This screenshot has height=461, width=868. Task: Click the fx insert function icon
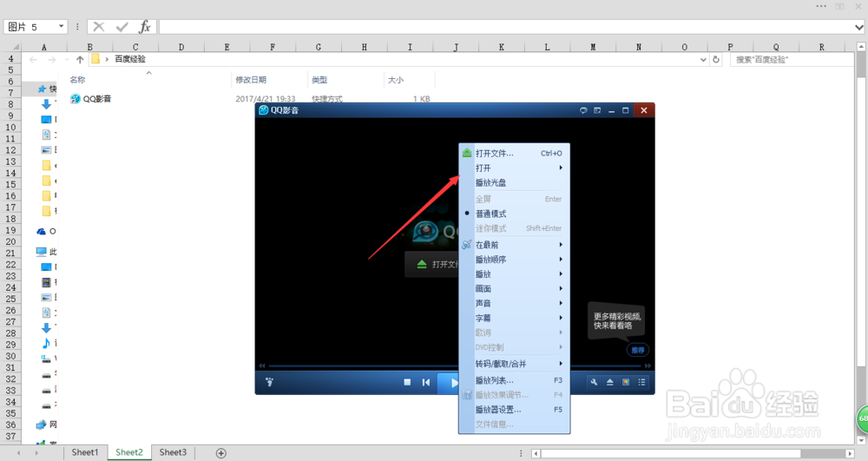pyautogui.click(x=144, y=27)
